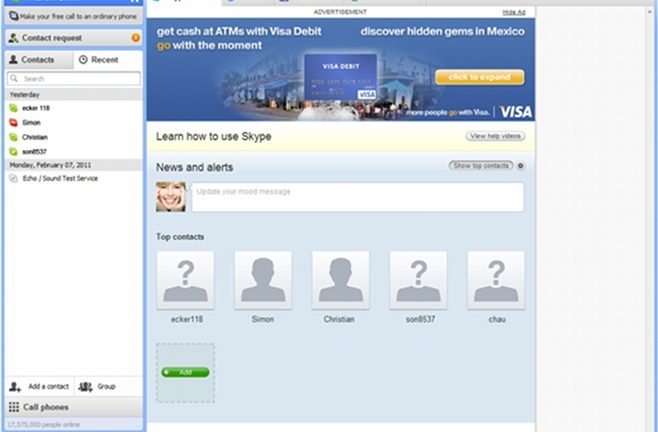Click the Call phones dial pad icon
The height and width of the screenshot is (432, 658).
14,407
